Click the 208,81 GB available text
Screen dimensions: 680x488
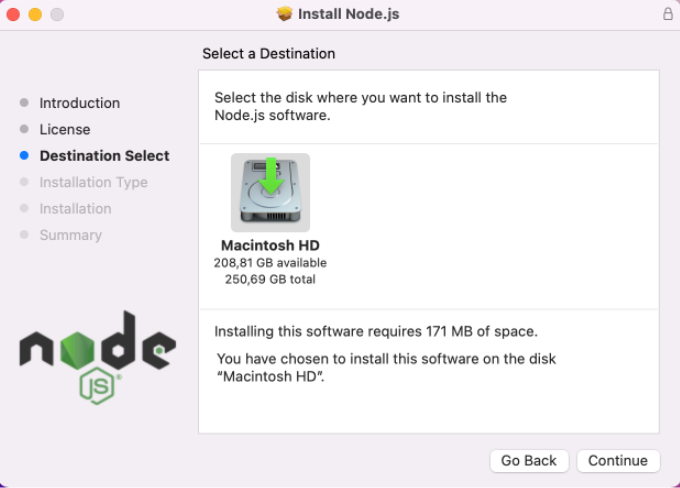[270, 263]
